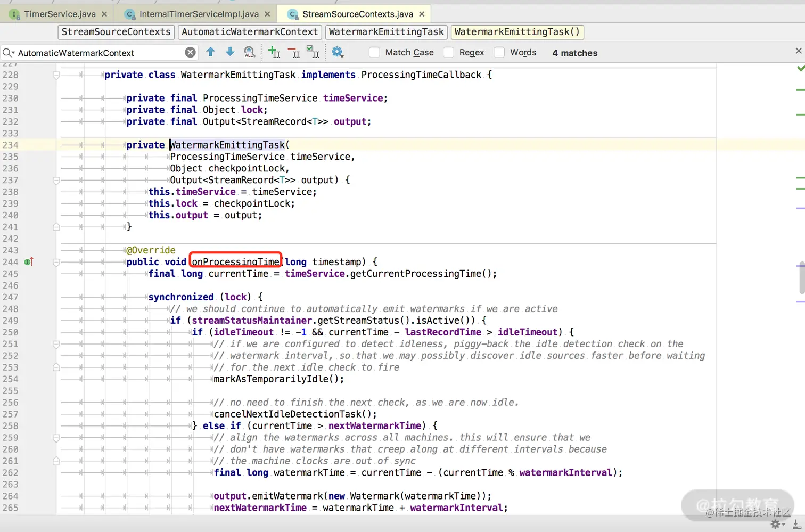Click StreamSourceContexts breadcrumb
Screen dimensions: 805x532
(x=116, y=32)
